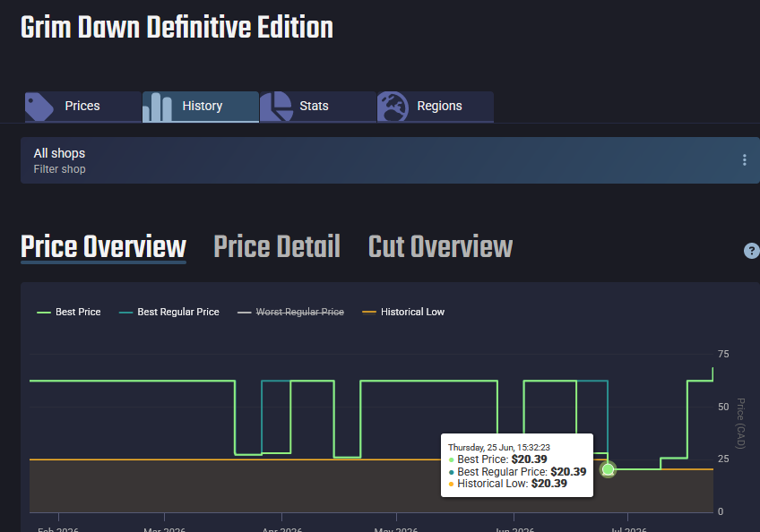Toggle Best Regular Price legend series
Image resolution: width=760 pixels, height=532 pixels.
pyautogui.click(x=169, y=312)
